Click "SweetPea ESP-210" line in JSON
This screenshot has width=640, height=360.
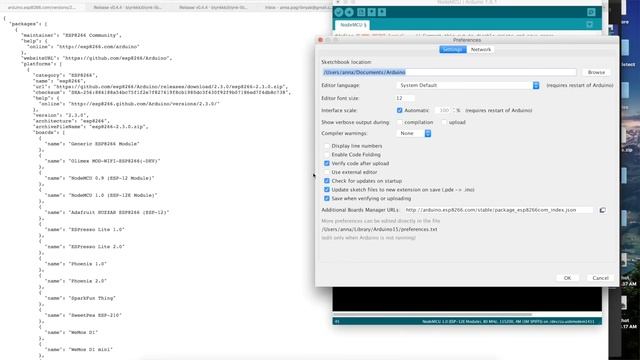[83, 315]
